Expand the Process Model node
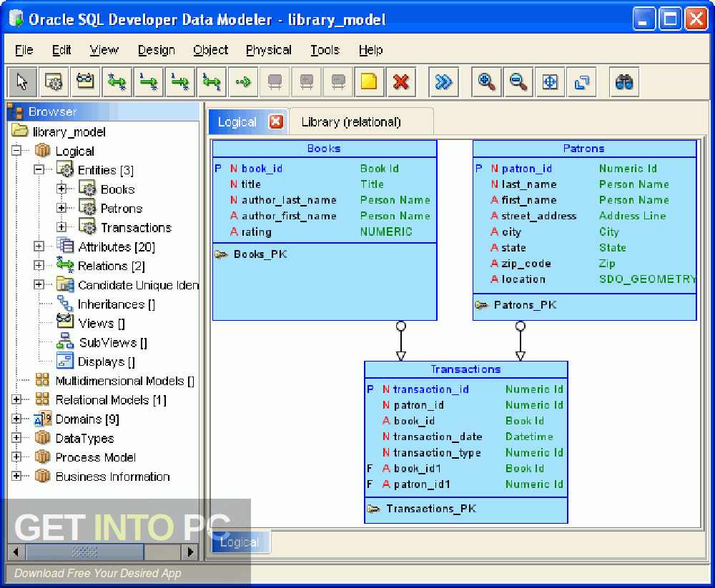 16,457
